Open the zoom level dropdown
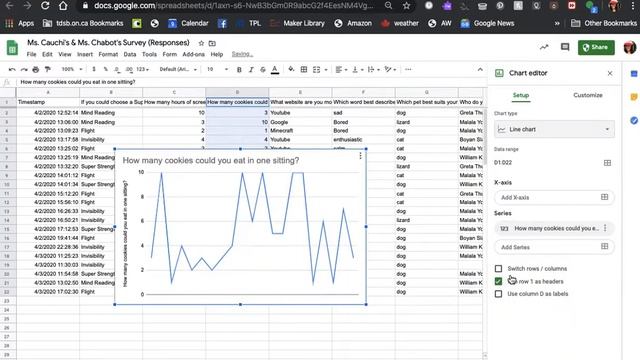The image size is (640, 360). [72, 69]
